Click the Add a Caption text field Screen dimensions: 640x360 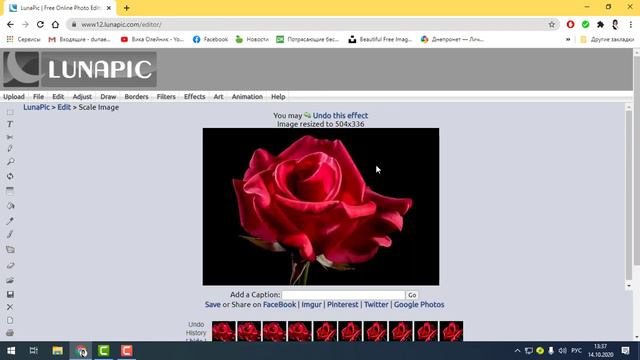pos(343,295)
